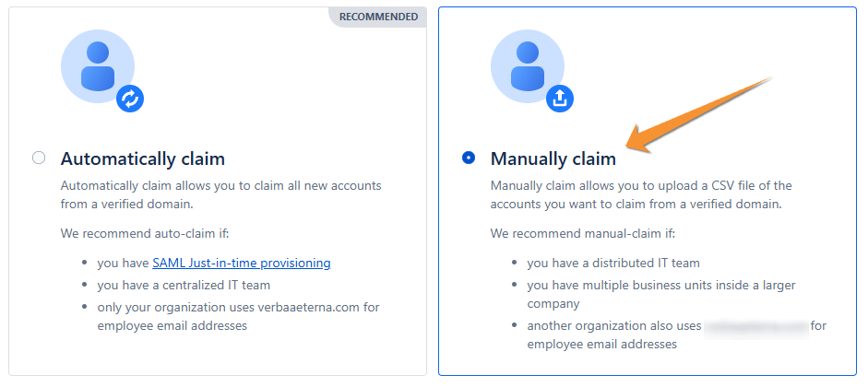Click the Manually claim heading
The height and width of the screenshot is (387, 868).
(x=553, y=158)
